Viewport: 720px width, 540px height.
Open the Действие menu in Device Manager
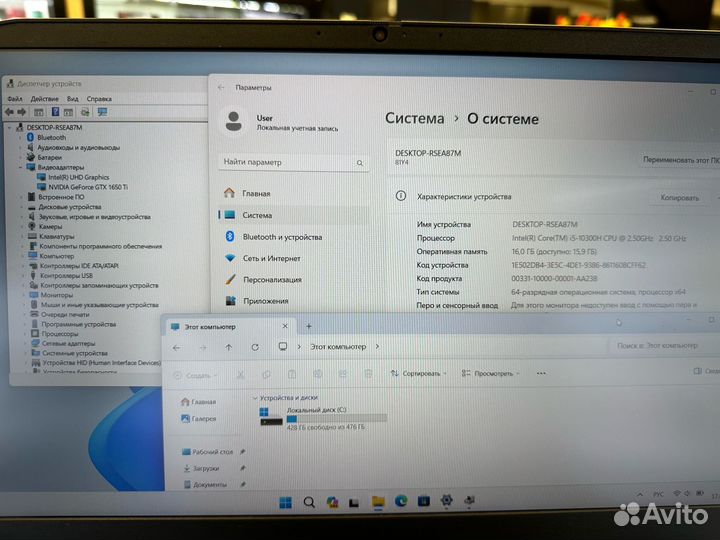(44, 99)
